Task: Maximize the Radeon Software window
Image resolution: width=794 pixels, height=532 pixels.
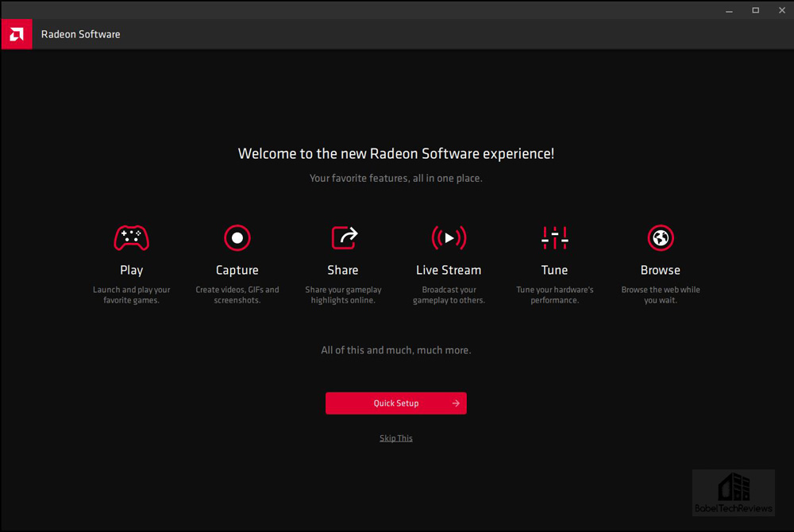Action: [x=756, y=10]
